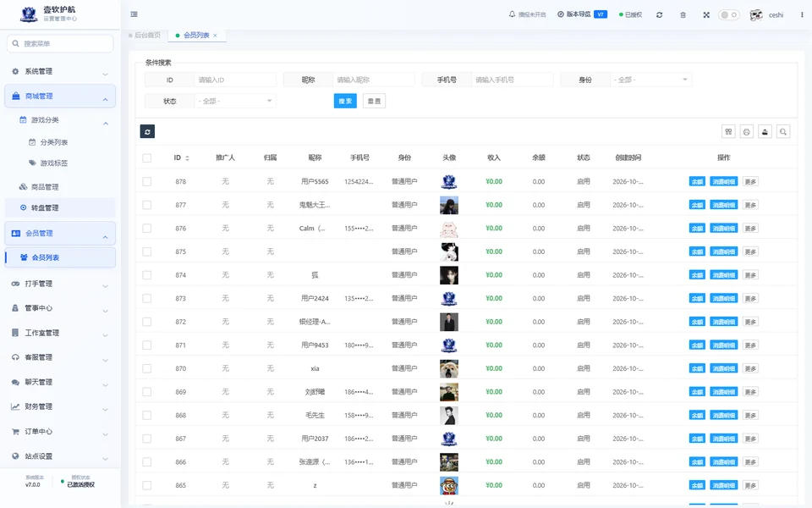
Task: Click more button for user 865
Action: 750,485
